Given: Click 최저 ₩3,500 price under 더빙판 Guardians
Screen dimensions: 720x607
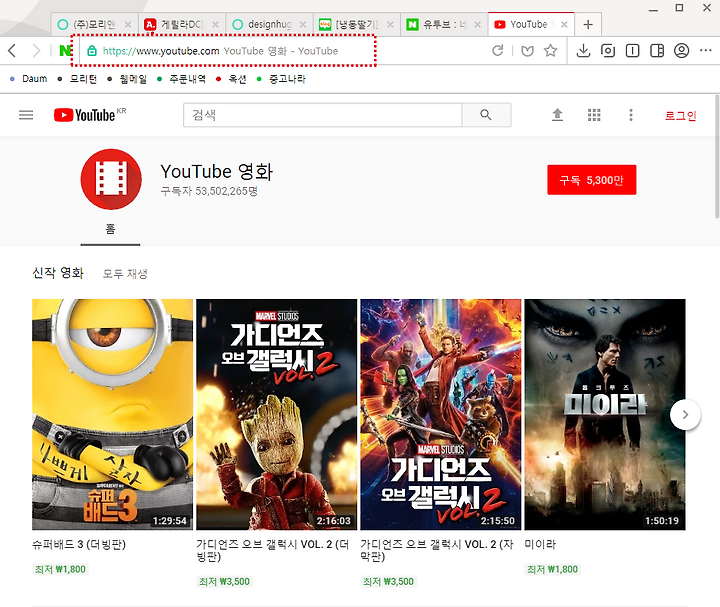Looking at the screenshot, I should 224,582.
